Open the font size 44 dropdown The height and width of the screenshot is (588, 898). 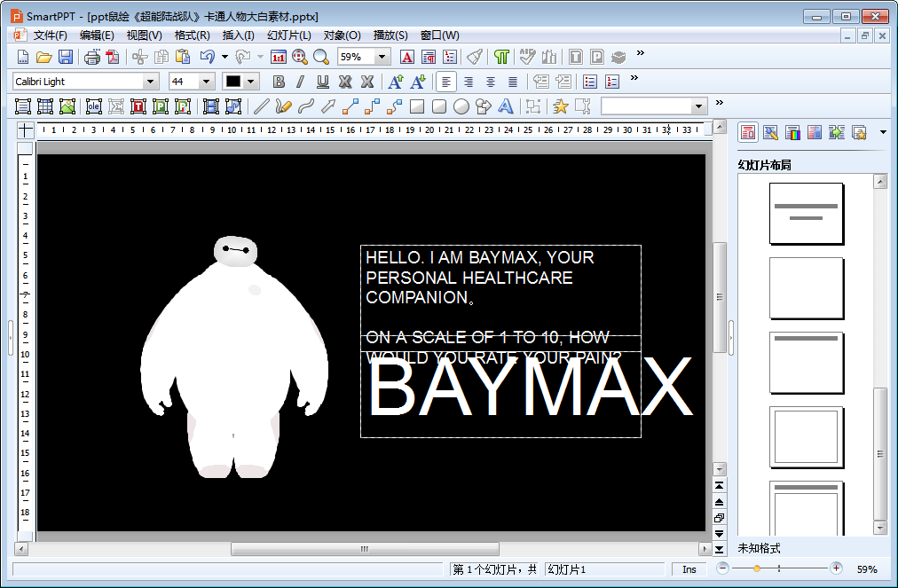pyautogui.click(x=206, y=82)
